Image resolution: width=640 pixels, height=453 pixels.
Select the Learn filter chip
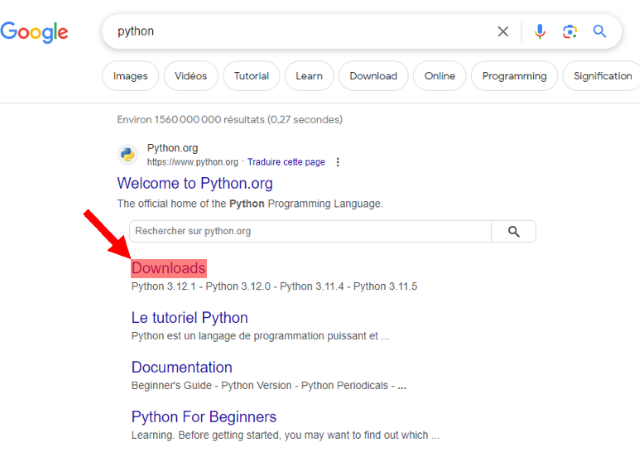point(309,76)
